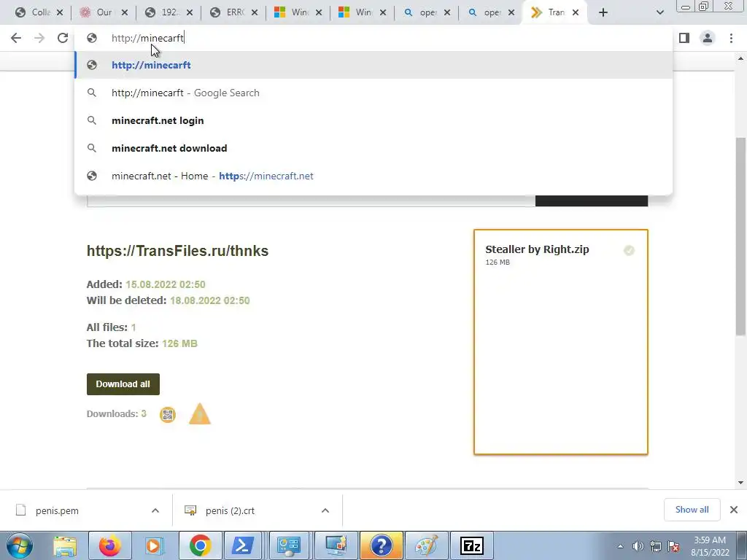Click the taskbar clock showing 3:59 AM
Image resolution: width=747 pixels, height=560 pixels.
pyautogui.click(x=710, y=546)
